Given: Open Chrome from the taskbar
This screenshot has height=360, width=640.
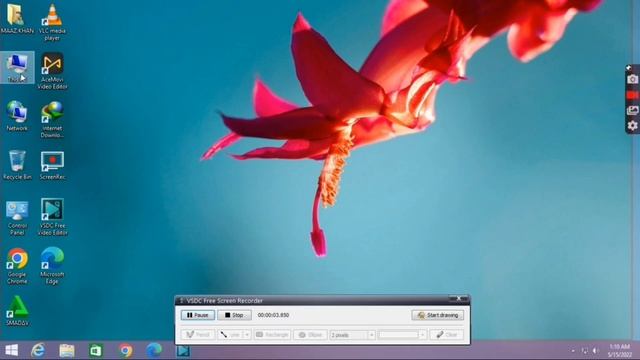Looking at the screenshot, I should point(125,350).
